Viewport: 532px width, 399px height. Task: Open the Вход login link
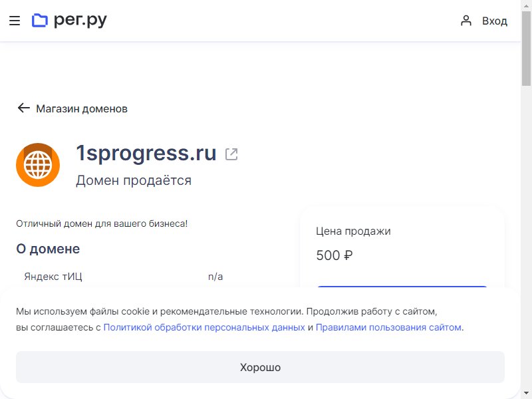tap(495, 21)
